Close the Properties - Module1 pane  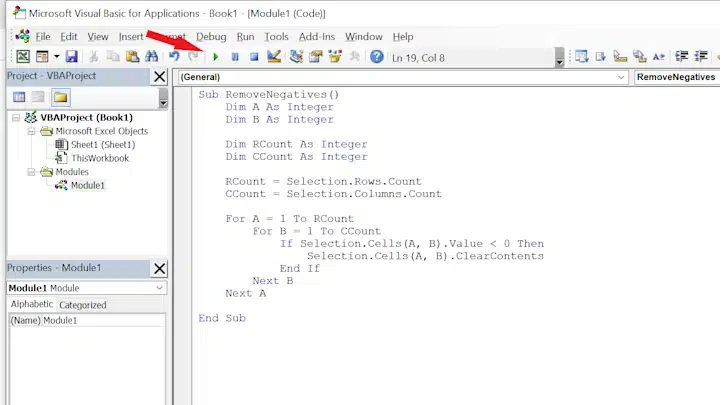159,269
